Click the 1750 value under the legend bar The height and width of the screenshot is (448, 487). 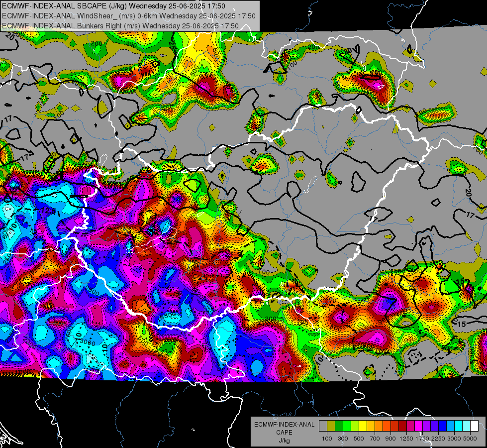click(x=422, y=439)
